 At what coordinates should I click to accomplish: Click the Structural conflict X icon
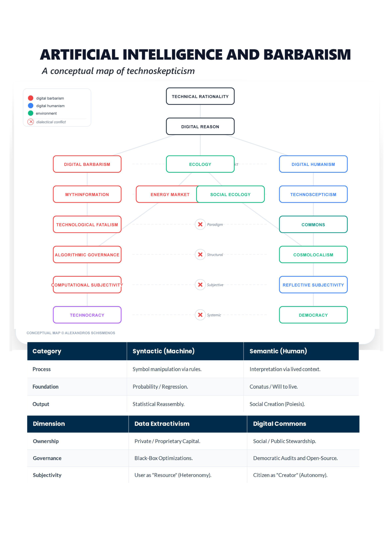(200, 254)
